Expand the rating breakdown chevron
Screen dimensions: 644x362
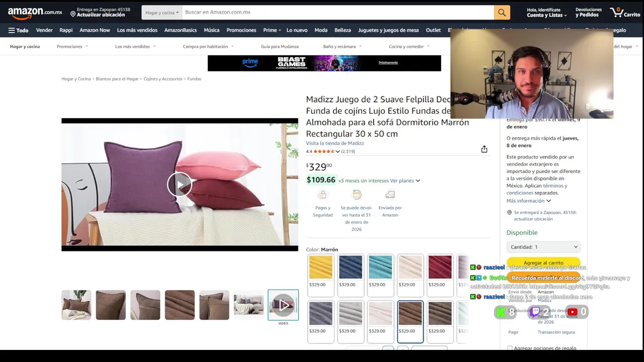click(338, 151)
